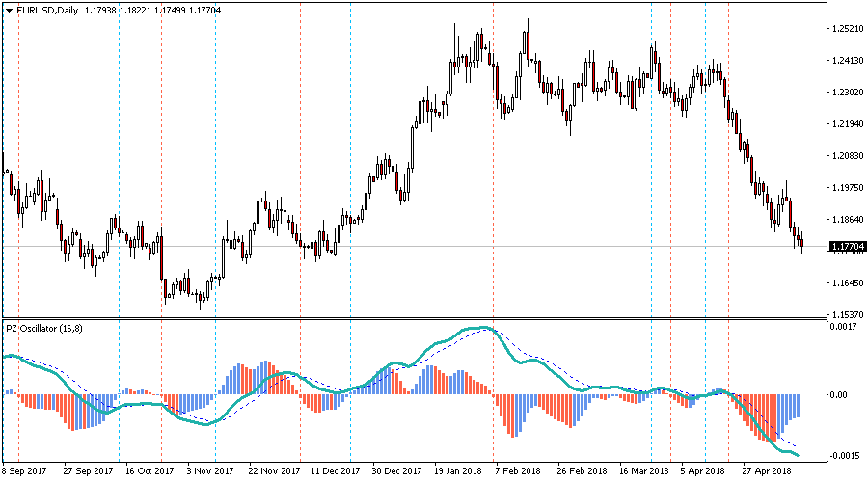Click the 16 Mar 2018 date label

click(644, 471)
